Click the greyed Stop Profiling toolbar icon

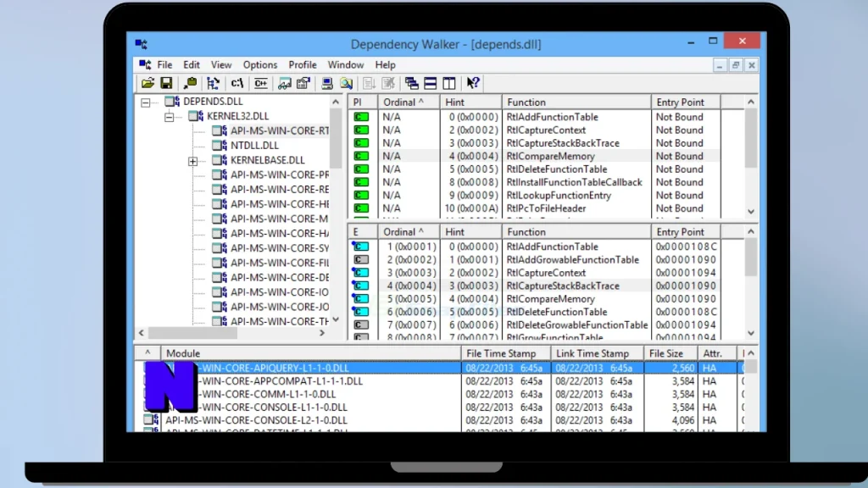[388, 83]
